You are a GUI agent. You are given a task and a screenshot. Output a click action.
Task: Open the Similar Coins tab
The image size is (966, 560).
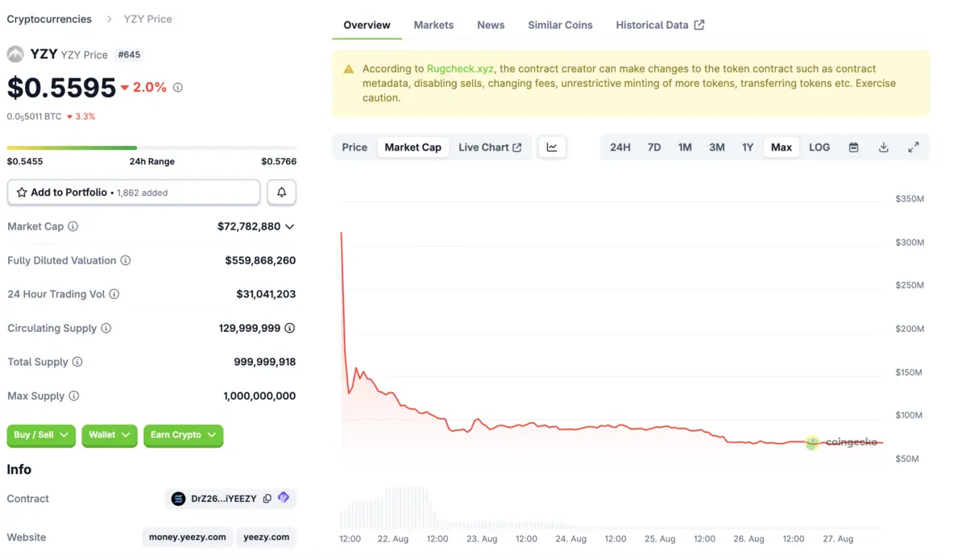pos(560,25)
